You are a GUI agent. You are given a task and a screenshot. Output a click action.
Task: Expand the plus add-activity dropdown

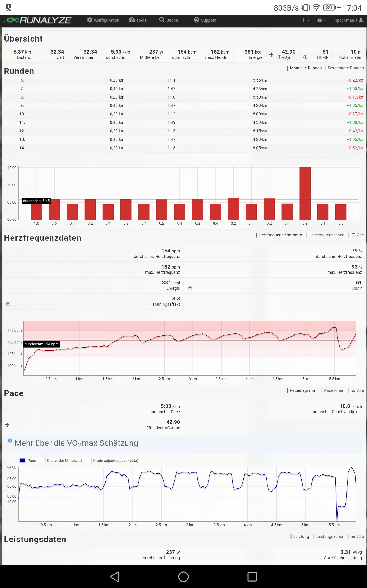305,20
